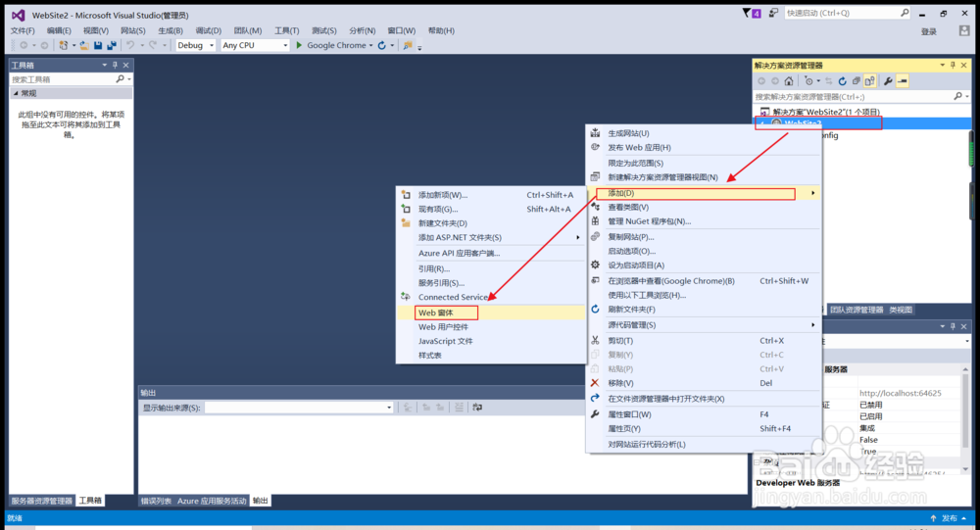Click the toolbox search magnifier icon
This screenshot has height=530, width=980.
pyautogui.click(x=120, y=79)
